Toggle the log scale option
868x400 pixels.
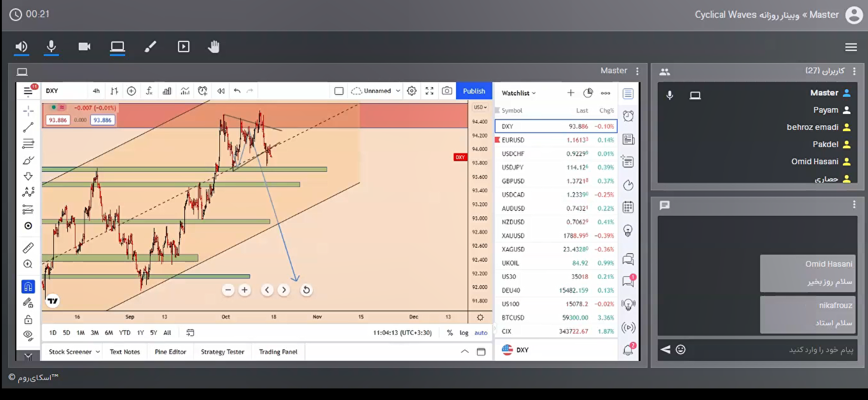pyautogui.click(x=464, y=333)
